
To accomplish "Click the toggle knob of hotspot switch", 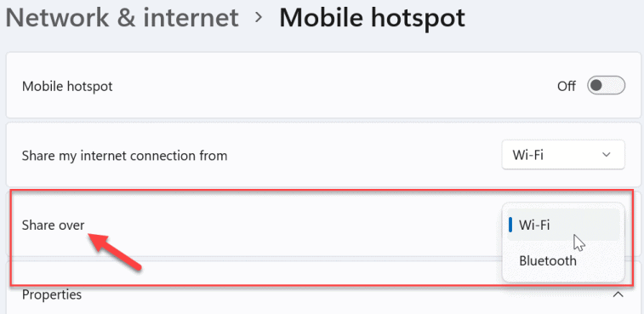I will [x=596, y=86].
